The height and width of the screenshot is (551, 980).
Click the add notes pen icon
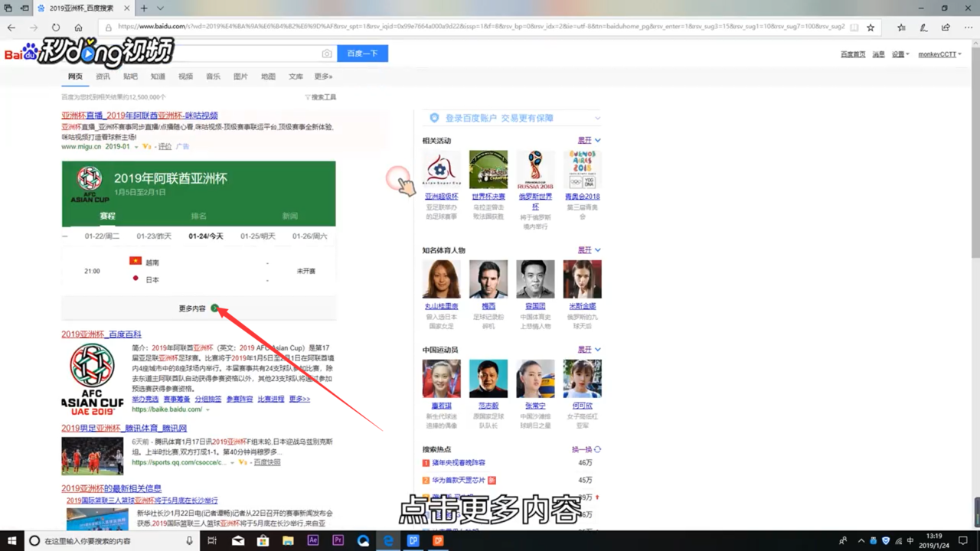[x=924, y=27]
